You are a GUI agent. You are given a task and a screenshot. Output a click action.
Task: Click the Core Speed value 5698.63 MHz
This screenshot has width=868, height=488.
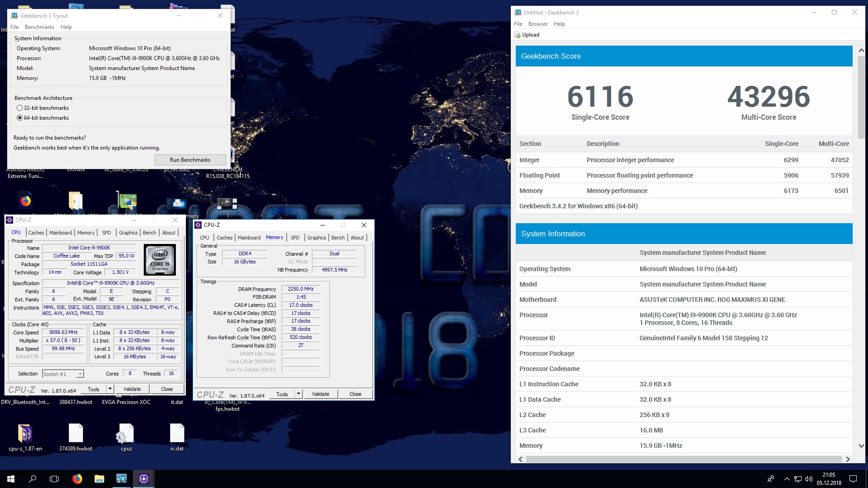[x=63, y=332]
